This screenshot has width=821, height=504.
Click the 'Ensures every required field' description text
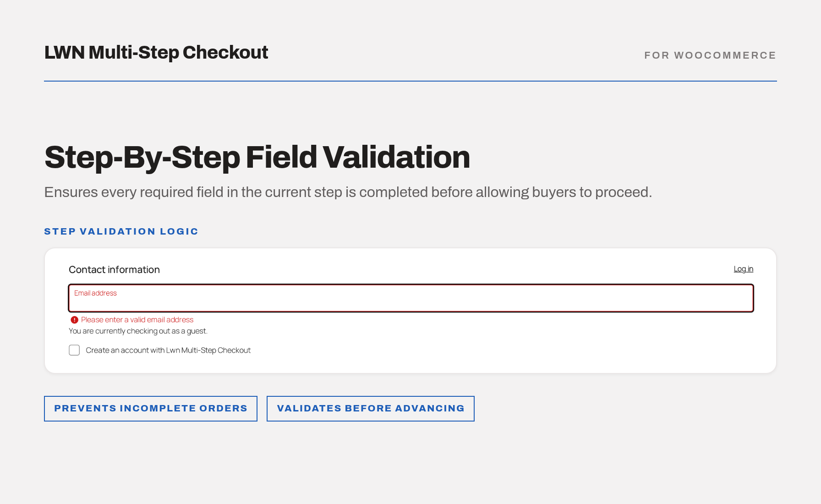pyautogui.click(x=348, y=192)
